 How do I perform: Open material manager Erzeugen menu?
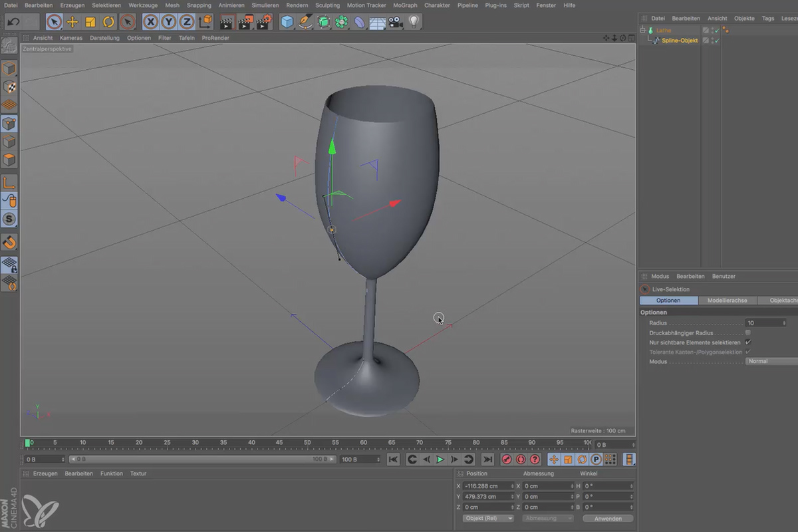(45, 473)
